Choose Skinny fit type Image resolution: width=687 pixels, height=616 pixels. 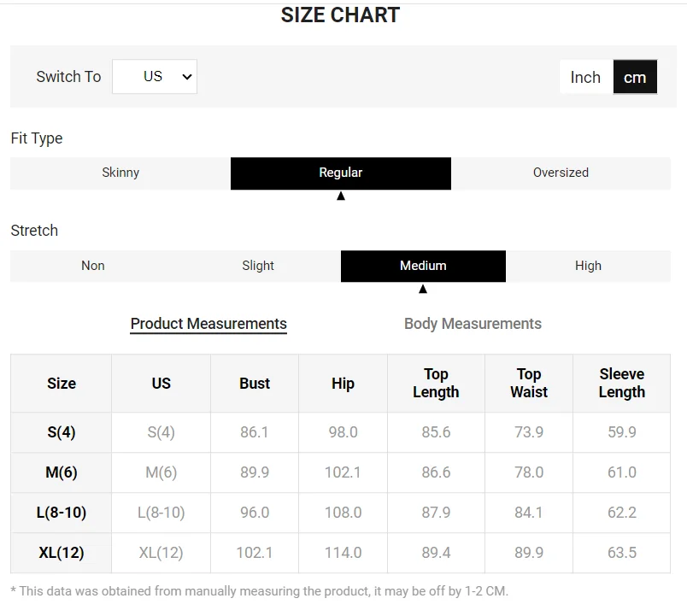120,173
